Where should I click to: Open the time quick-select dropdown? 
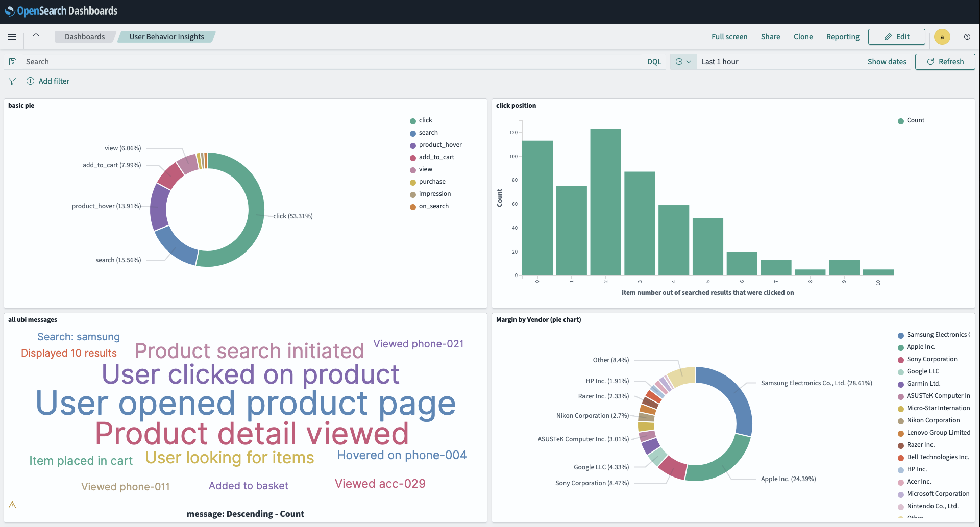click(683, 62)
